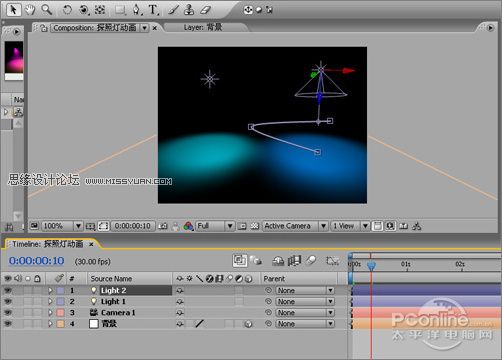
Task: Open the 100% magnification dropdown
Action: [62, 226]
